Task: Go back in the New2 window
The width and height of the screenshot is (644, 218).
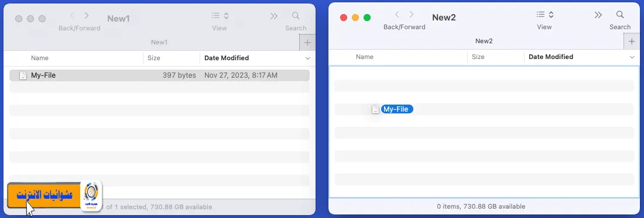Action: (397, 15)
